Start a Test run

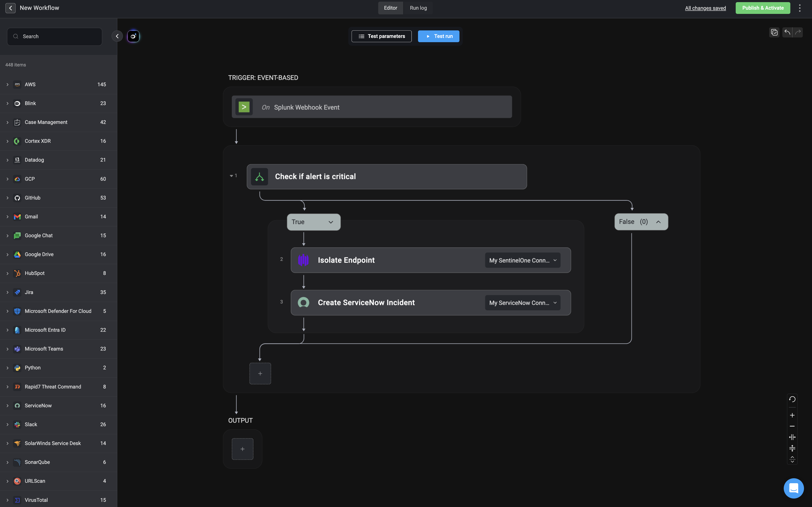pyautogui.click(x=438, y=36)
